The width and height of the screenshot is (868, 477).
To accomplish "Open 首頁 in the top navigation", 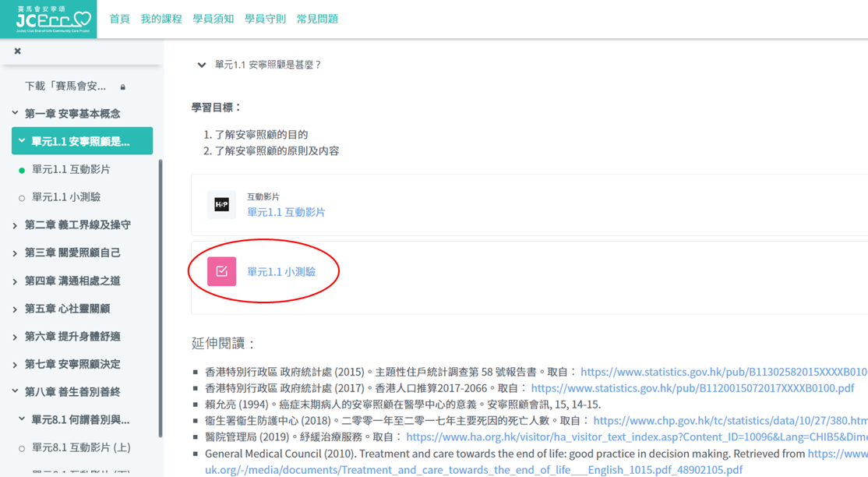I will pos(119,19).
